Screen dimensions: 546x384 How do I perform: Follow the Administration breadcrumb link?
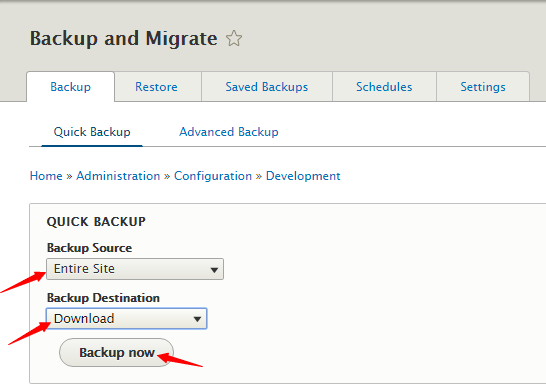[x=118, y=176]
